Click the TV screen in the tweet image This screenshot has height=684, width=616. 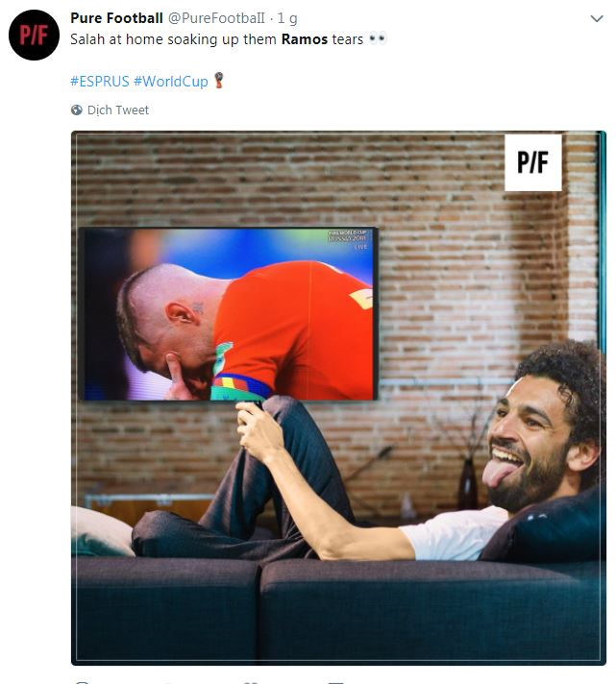229,313
